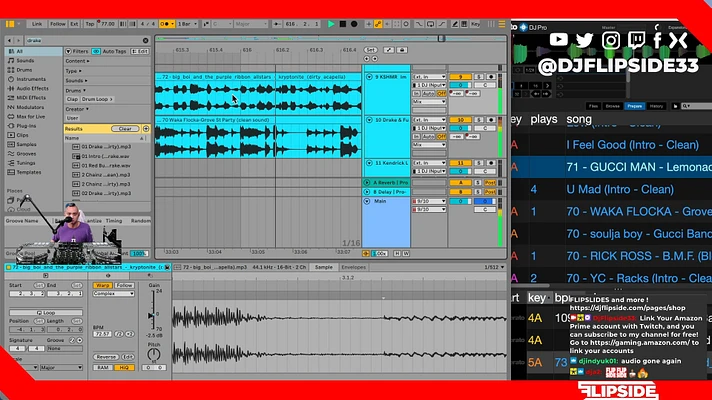Toggle the Link button in the toolbar

(37, 24)
